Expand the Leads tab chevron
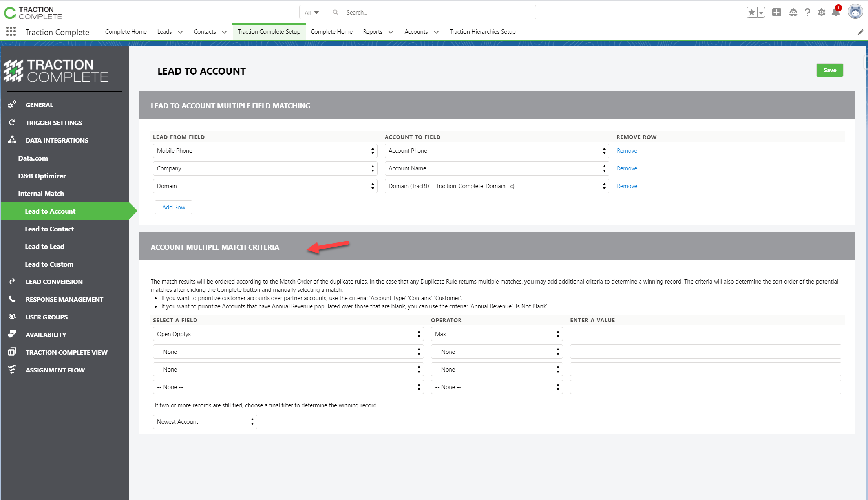The height and width of the screenshot is (500, 868). (x=180, y=32)
